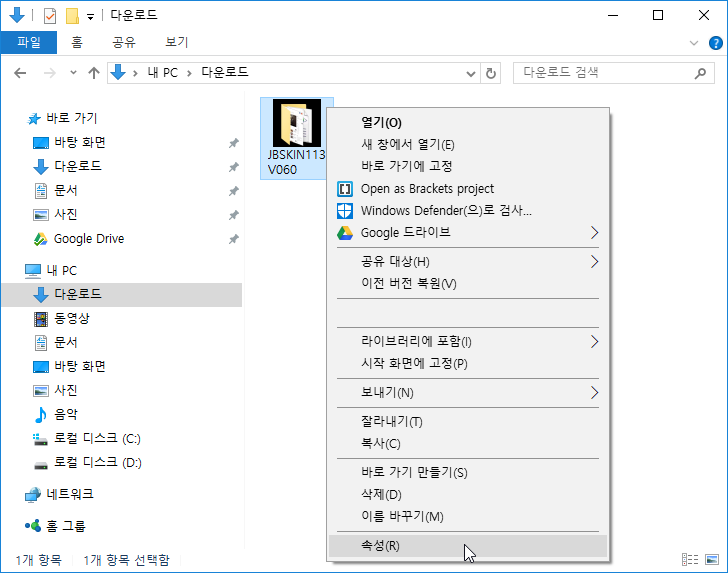Click the 1개 항목 선택함 status text
The image size is (728, 573).
[x=127, y=560]
